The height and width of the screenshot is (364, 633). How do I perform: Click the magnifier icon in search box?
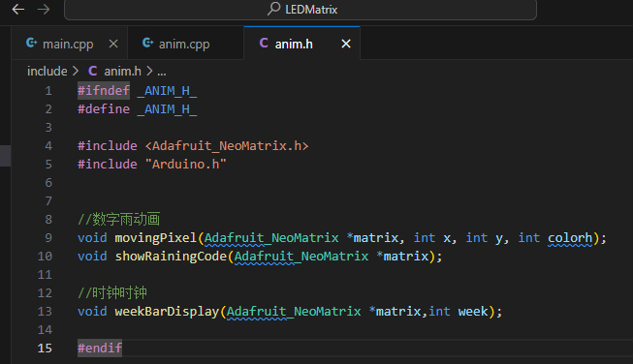click(273, 9)
